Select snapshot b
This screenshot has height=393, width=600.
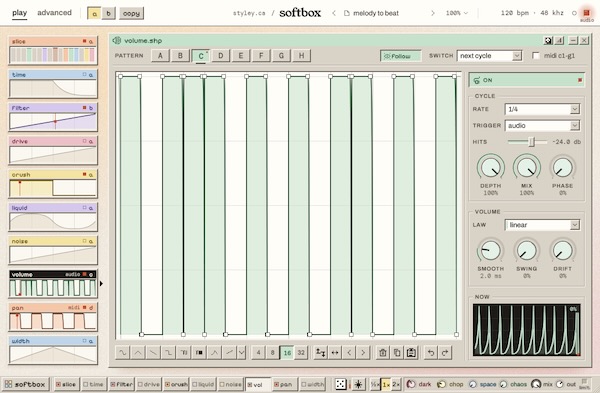pyautogui.click(x=109, y=13)
